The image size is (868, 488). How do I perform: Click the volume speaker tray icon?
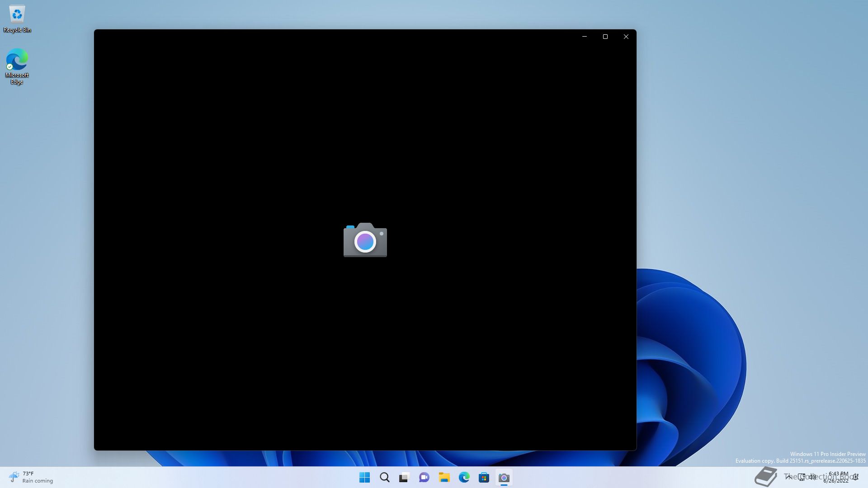tap(812, 477)
